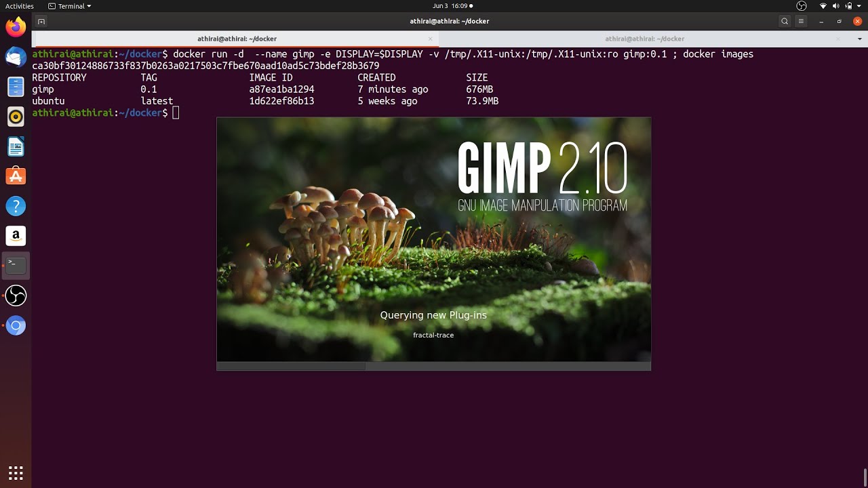Click the '73.9MB' size value

(482, 101)
